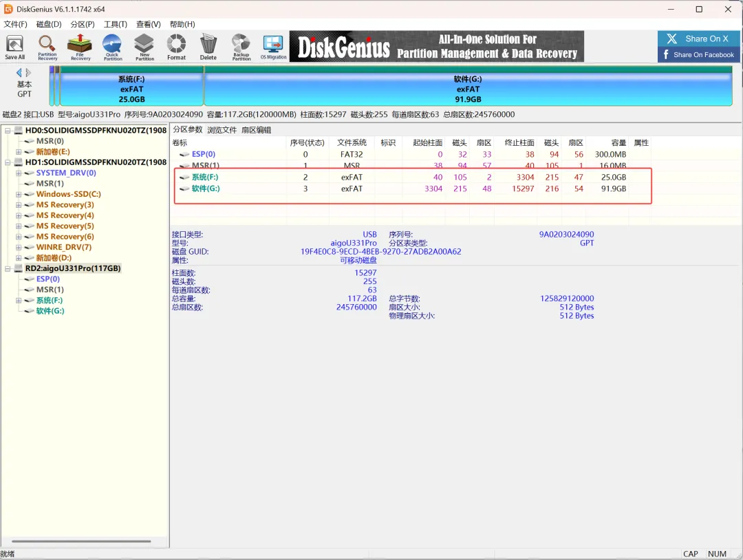Go to the previous disk with the left arrow
The height and width of the screenshot is (560, 743).
tap(19, 72)
